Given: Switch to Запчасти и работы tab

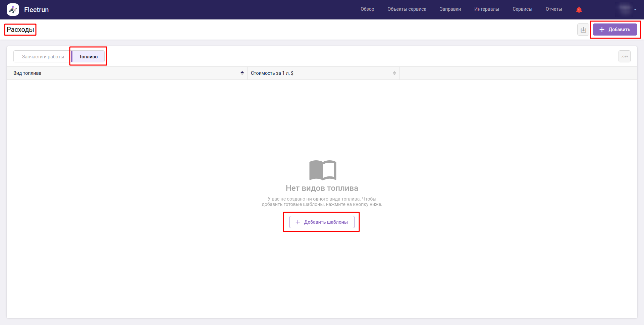Looking at the screenshot, I should 43,57.
